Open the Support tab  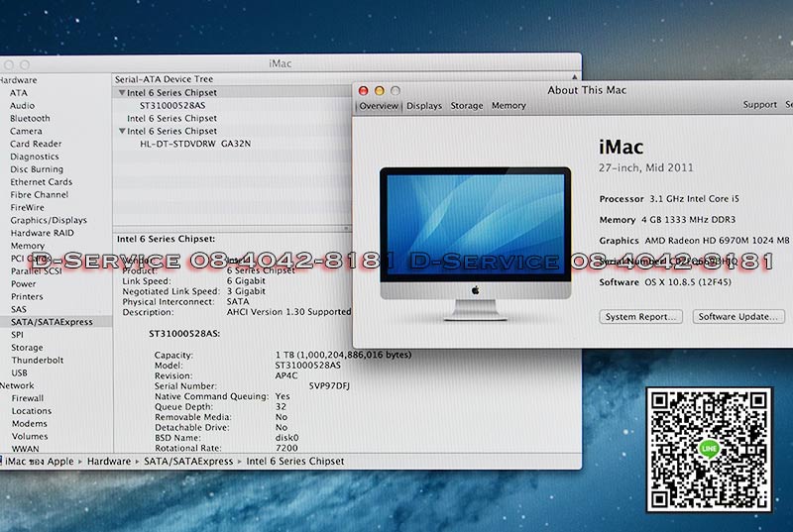point(759,105)
